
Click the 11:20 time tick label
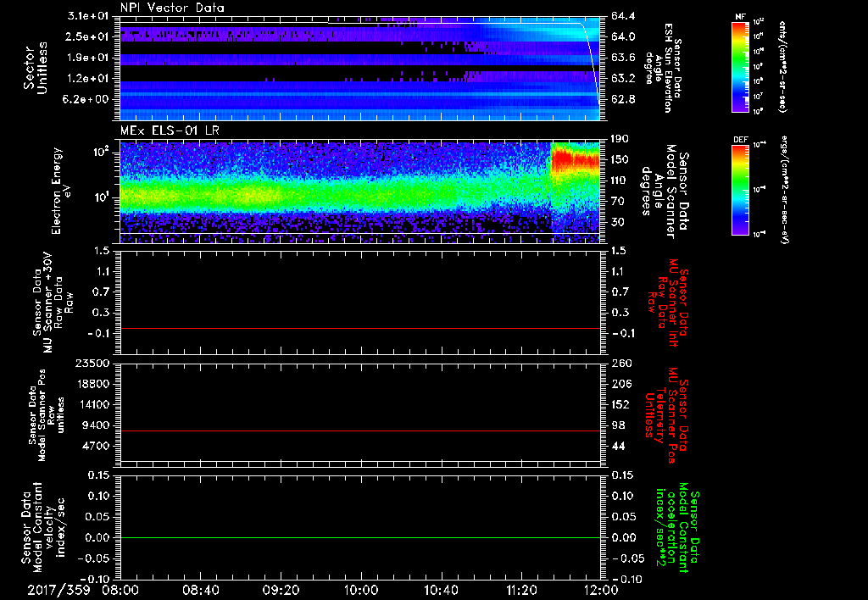pyautogui.click(x=521, y=589)
